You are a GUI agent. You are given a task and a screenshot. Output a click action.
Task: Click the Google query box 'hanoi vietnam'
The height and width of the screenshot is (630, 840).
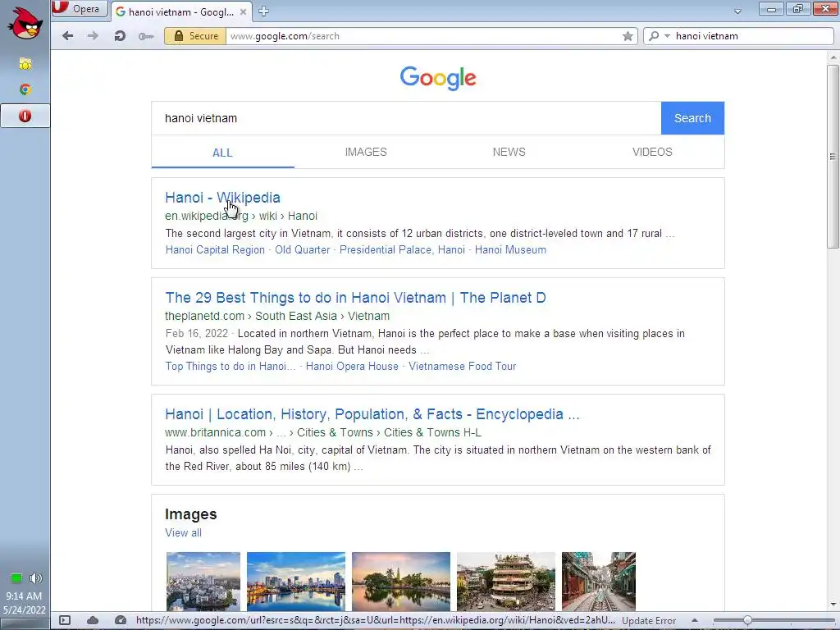(406, 118)
